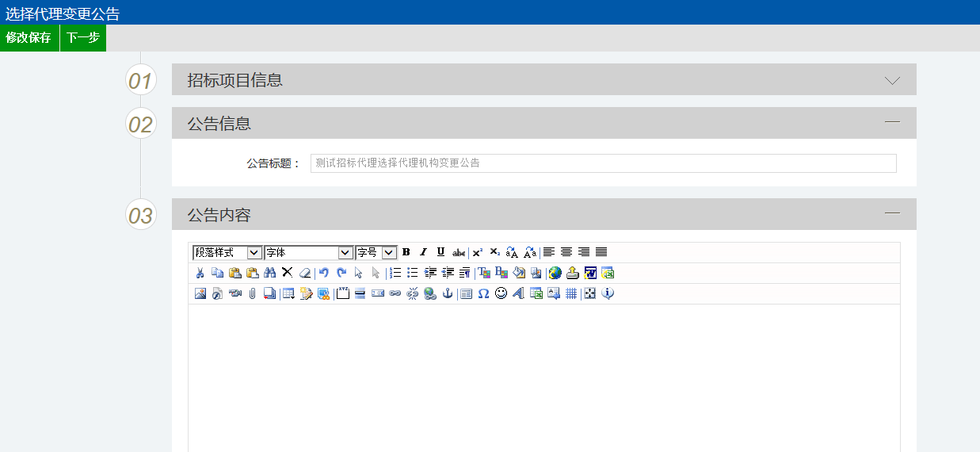This screenshot has height=452, width=980.
Task: Open the editor about info icon
Action: click(608, 293)
